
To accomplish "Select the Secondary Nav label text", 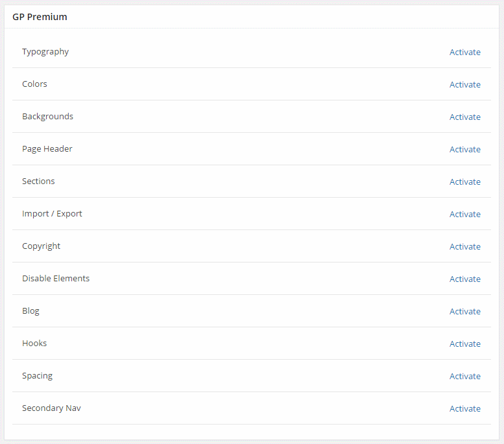I will click(51, 408).
